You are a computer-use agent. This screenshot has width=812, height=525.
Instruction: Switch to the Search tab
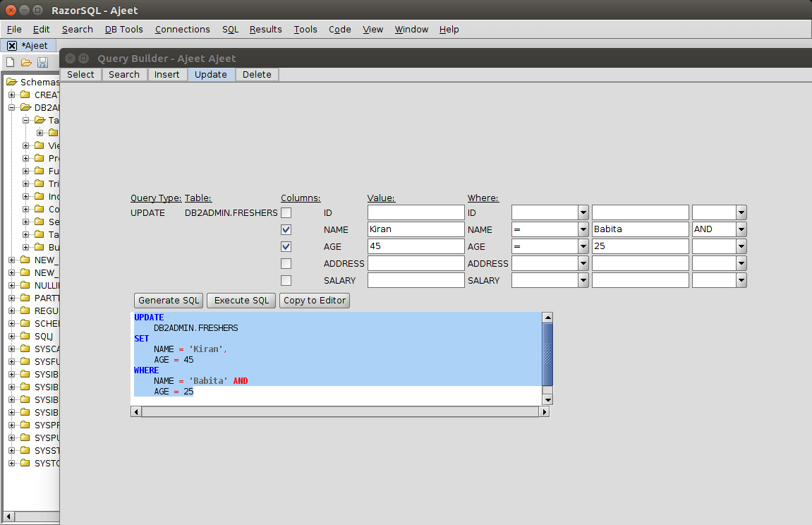124,75
